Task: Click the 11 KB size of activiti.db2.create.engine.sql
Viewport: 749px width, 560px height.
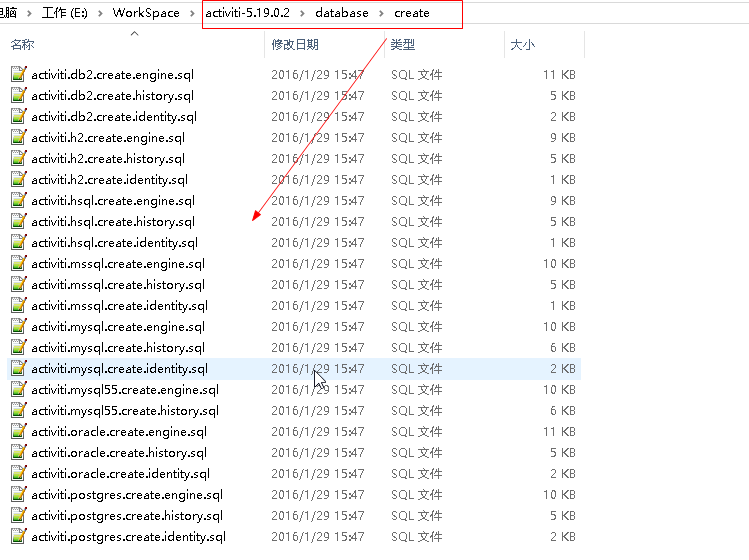Action: [x=559, y=75]
